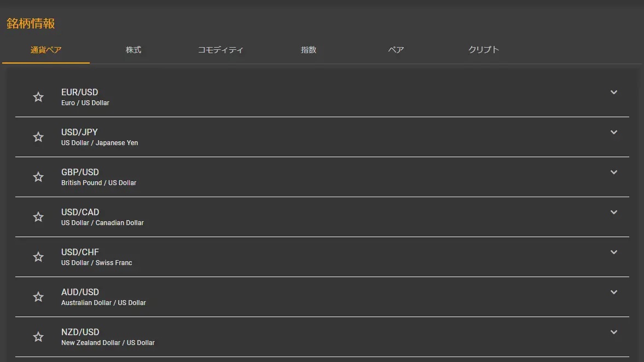Click the AUD/USD chevron icon

click(x=613, y=292)
